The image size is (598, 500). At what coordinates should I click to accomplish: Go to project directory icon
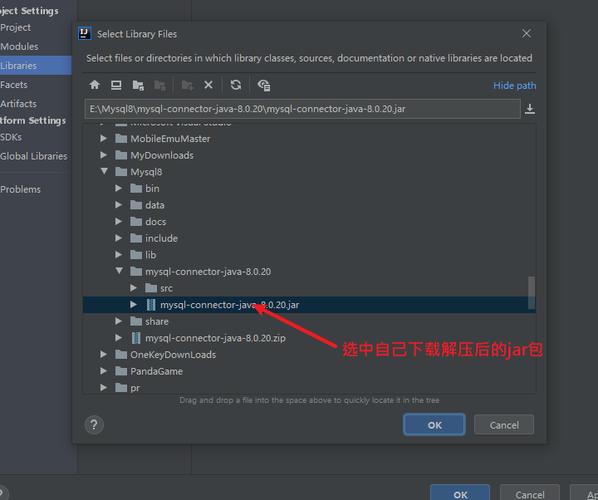(x=138, y=85)
